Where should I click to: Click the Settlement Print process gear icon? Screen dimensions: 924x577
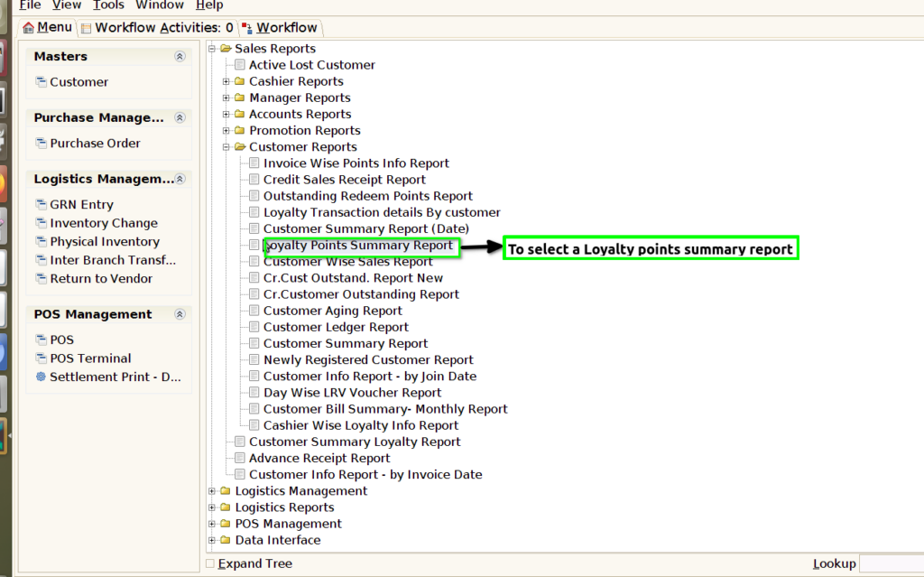[x=41, y=377]
